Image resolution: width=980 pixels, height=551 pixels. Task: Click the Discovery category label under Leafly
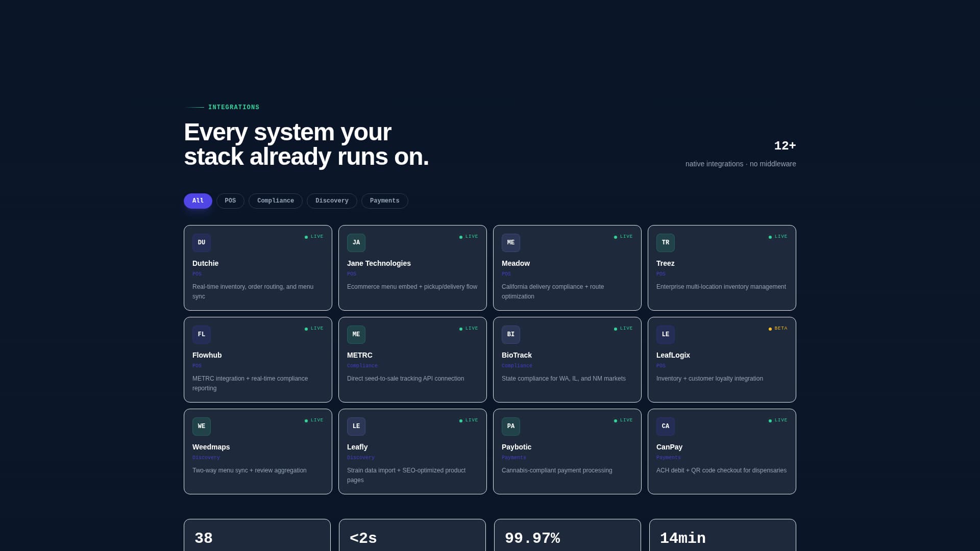(x=361, y=458)
